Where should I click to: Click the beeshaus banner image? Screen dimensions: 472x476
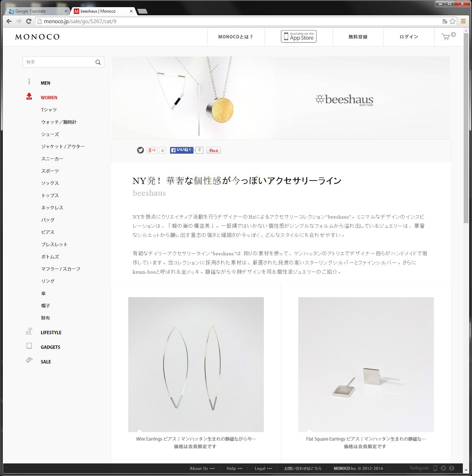[281, 98]
